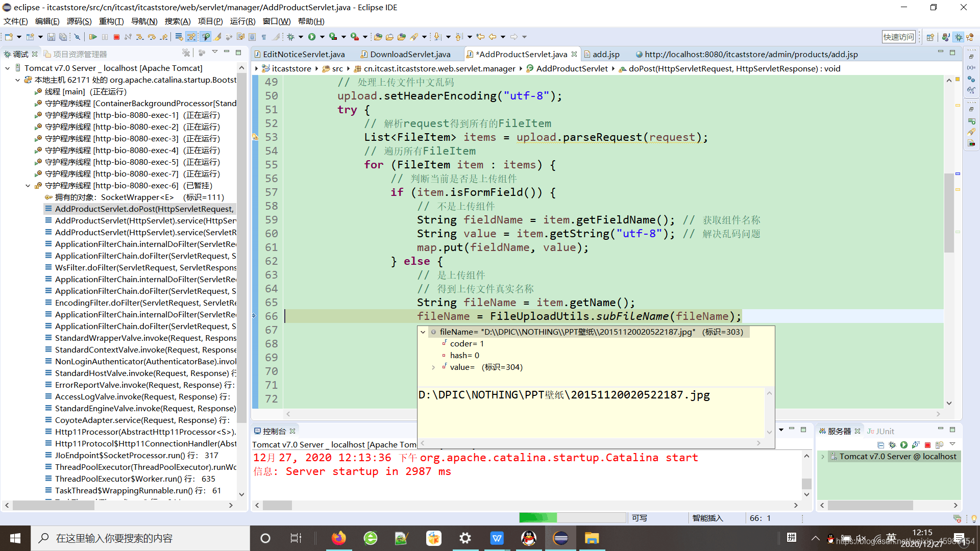Click the Step Return icon

[164, 37]
